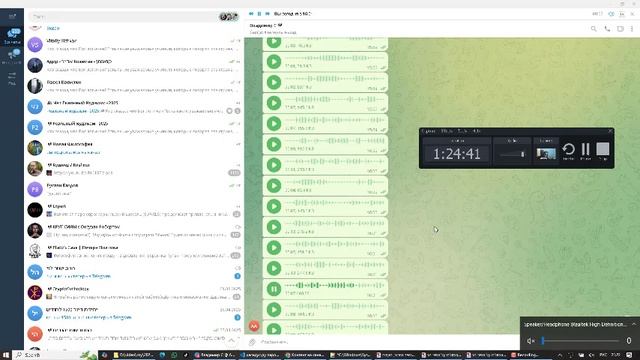The image size is (640, 360).
Task: Pause audio in the top mini player
Action: point(259,14)
